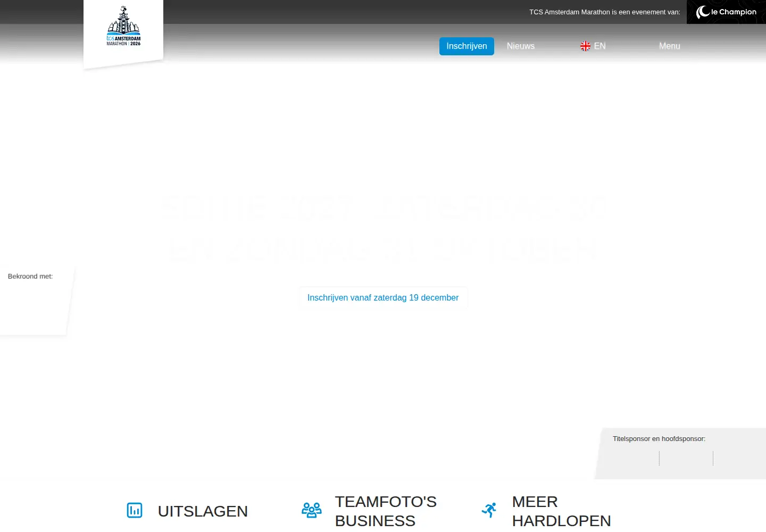This screenshot has width=766, height=532.
Task: Open the TEAMFOTO'S BUSINESS link
Action: (386, 511)
